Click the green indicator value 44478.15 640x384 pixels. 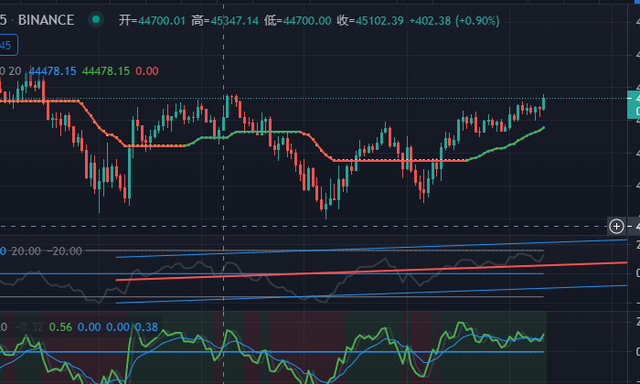point(106,71)
